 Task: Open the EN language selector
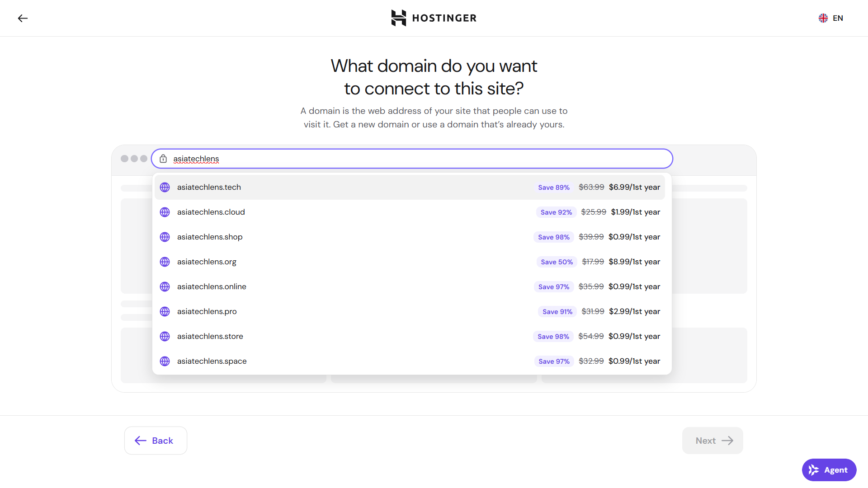(831, 18)
